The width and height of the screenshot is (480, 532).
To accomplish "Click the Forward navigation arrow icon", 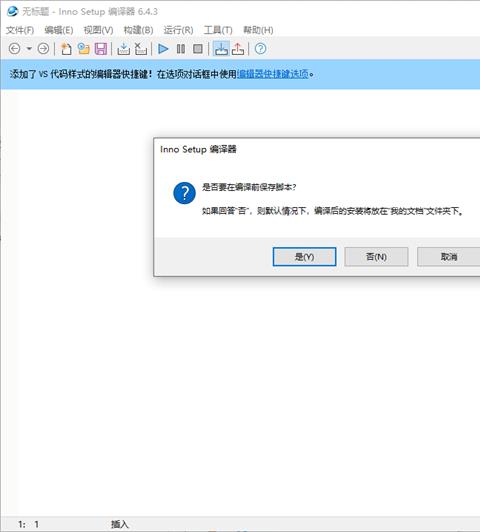I will (43, 49).
